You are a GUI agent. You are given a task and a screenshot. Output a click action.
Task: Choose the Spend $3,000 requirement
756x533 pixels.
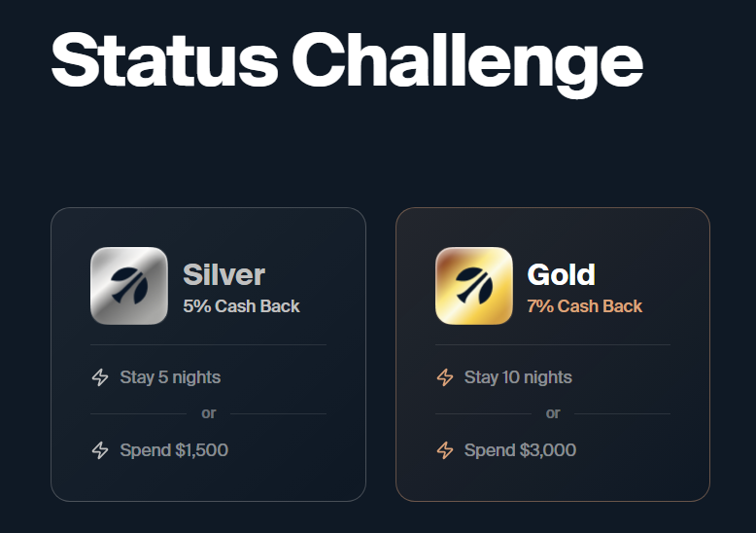pyautogui.click(x=520, y=450)
